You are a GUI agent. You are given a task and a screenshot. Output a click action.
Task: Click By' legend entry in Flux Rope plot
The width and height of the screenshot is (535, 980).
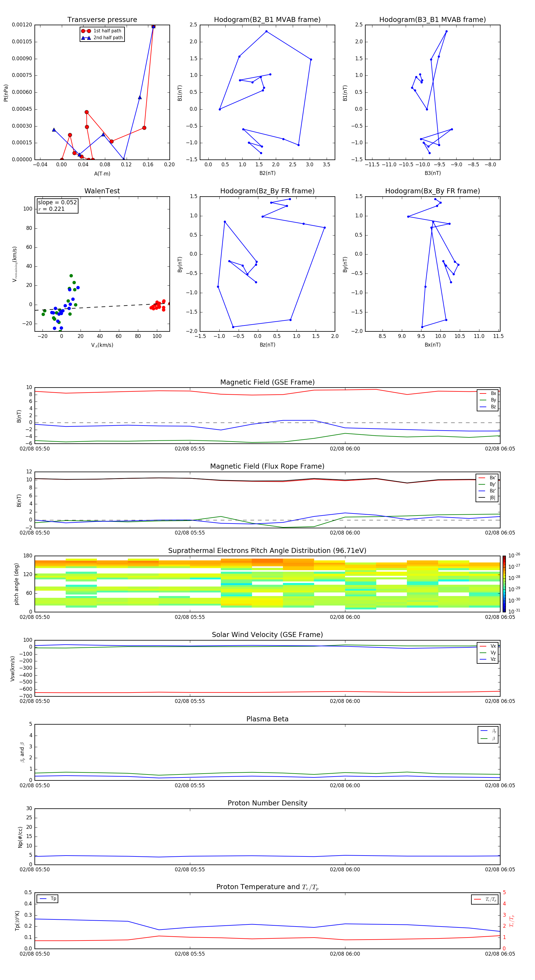point(487,484)
